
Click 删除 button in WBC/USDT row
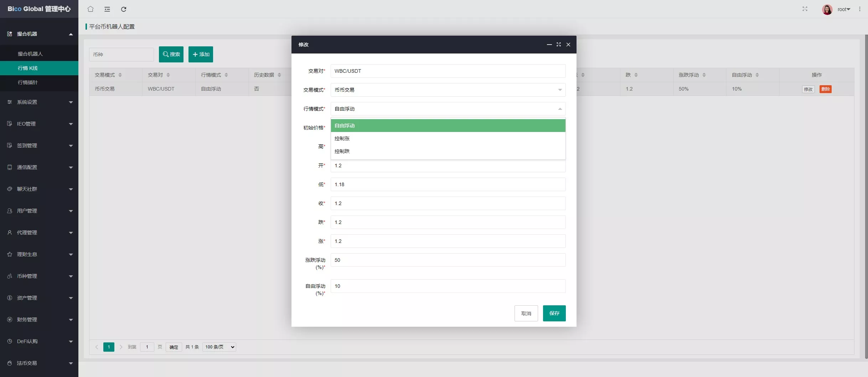[x=825, y=89]
